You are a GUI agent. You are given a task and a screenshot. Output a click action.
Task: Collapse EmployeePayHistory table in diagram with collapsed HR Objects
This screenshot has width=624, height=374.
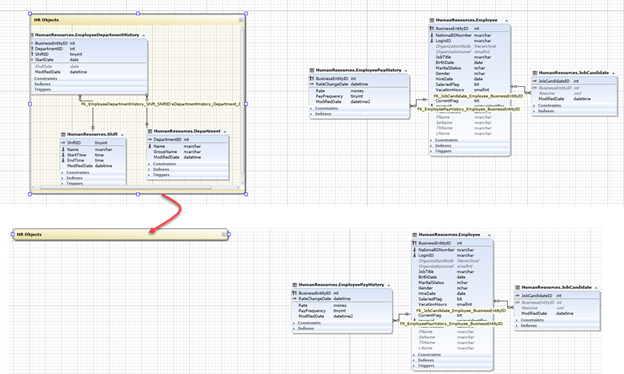[x=388, y=285]
